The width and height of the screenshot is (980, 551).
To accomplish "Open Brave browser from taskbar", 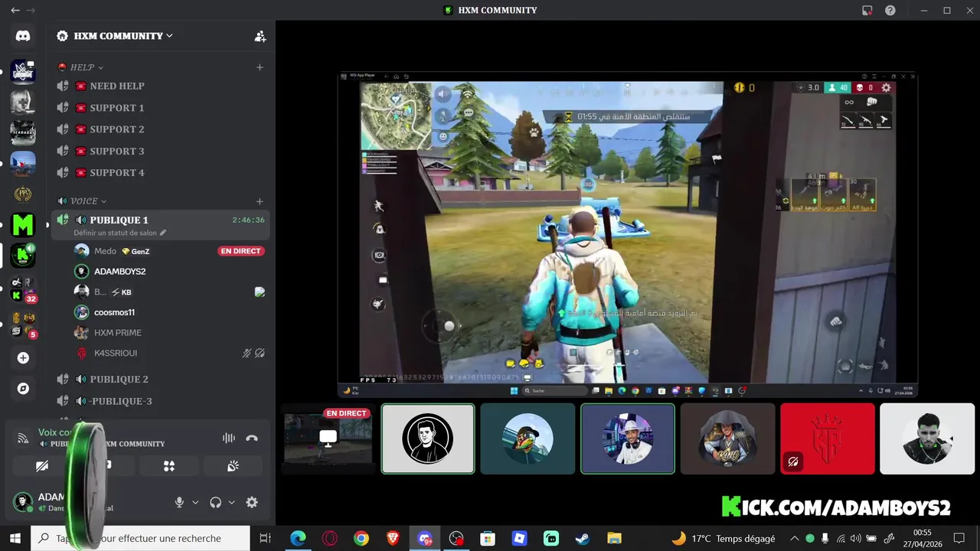I will 393,538.
